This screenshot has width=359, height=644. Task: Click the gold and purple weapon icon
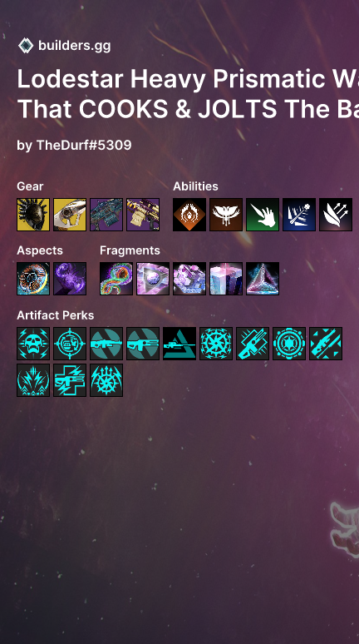[x=143, y=215]
